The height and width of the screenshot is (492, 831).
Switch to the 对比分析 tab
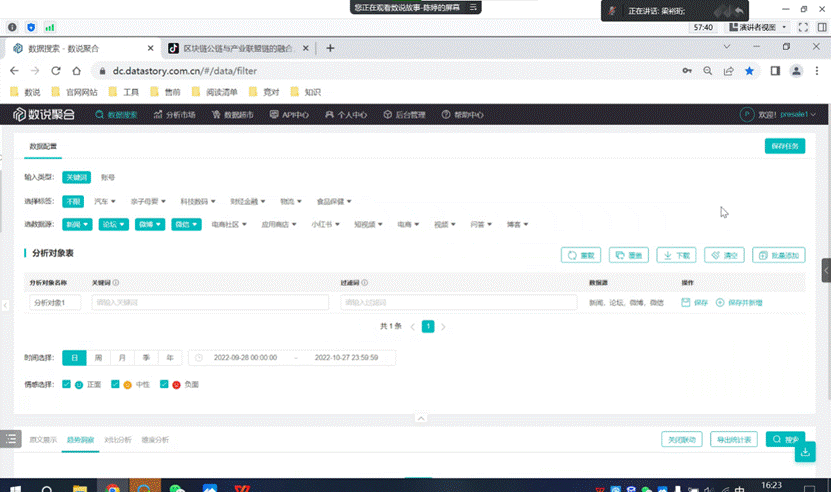(118, 440)
